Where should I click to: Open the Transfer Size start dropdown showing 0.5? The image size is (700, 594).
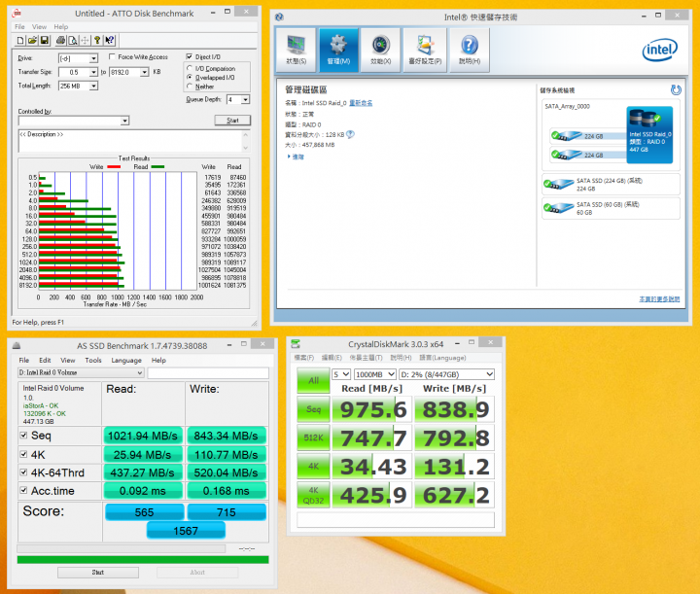click(x=93, y=72)
